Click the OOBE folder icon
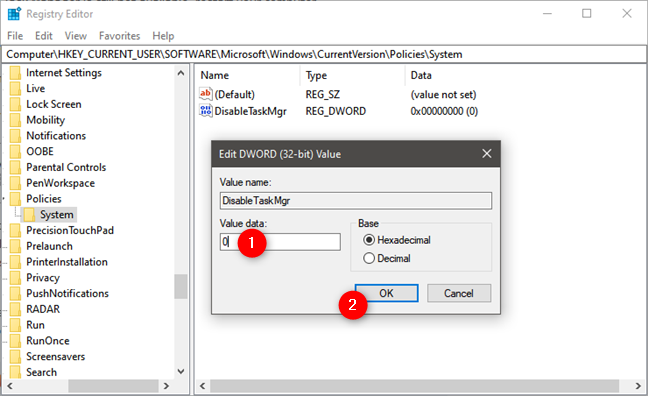 click(15, 151)
